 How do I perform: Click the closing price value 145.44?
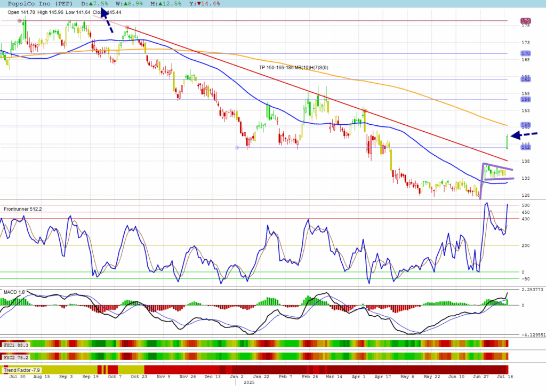(x=114, y=12)
